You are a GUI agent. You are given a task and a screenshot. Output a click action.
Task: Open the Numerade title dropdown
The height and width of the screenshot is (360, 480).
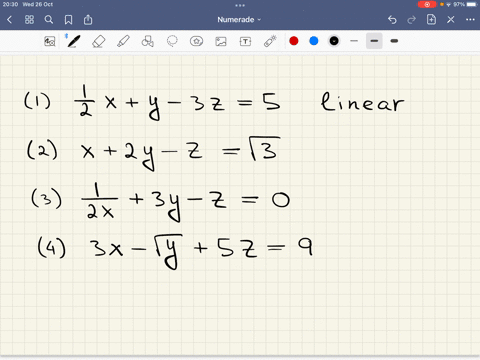click(239, 20)
